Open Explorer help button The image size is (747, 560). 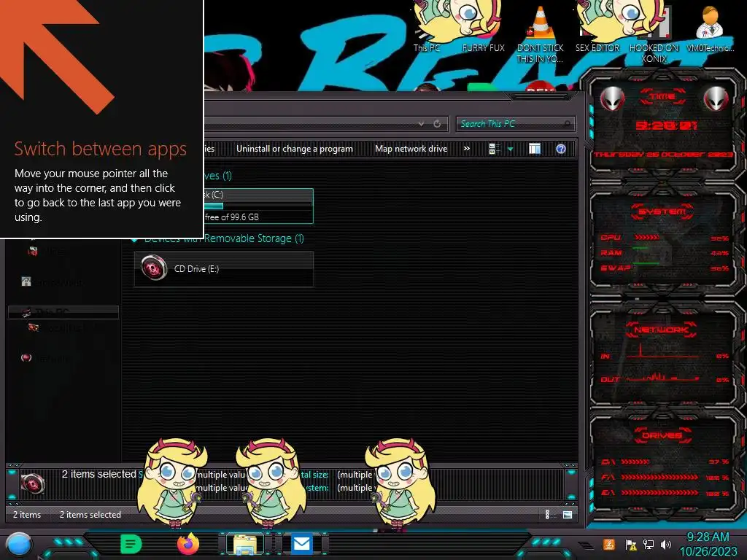[561, 149]
